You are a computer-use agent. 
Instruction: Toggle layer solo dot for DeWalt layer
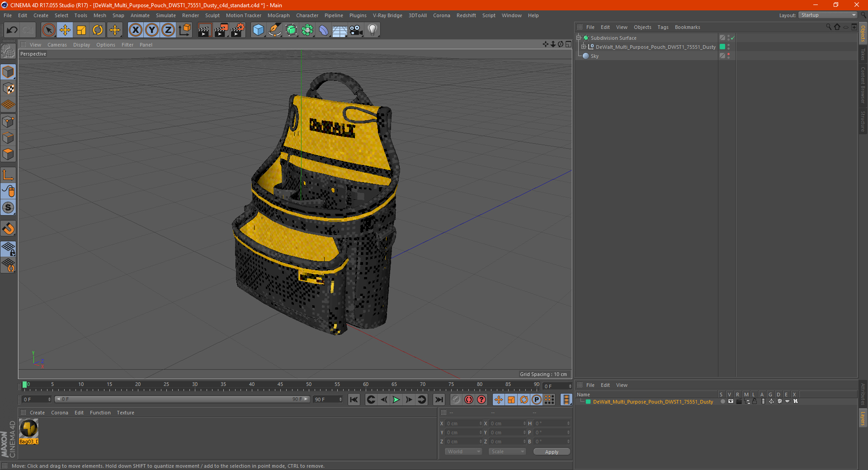coord(722,401)
